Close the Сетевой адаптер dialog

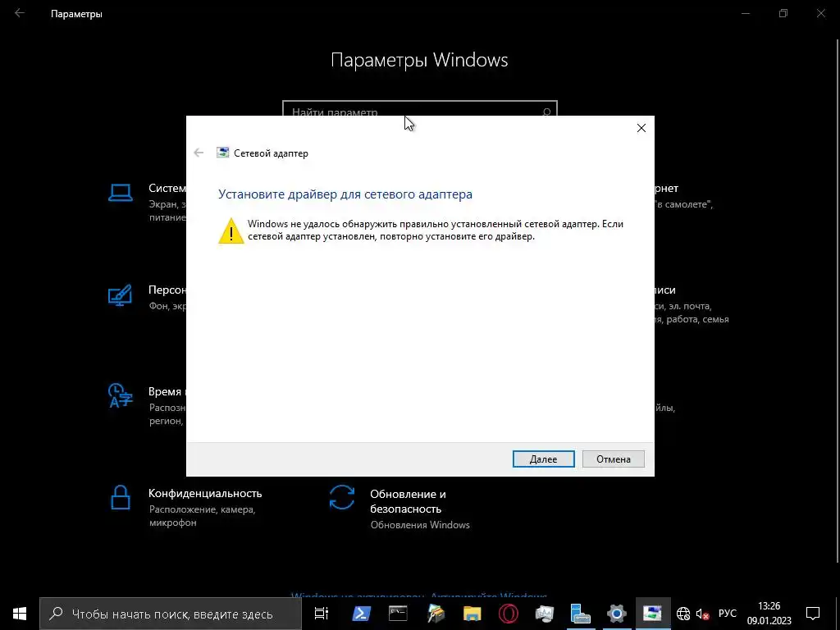[641, 128]
